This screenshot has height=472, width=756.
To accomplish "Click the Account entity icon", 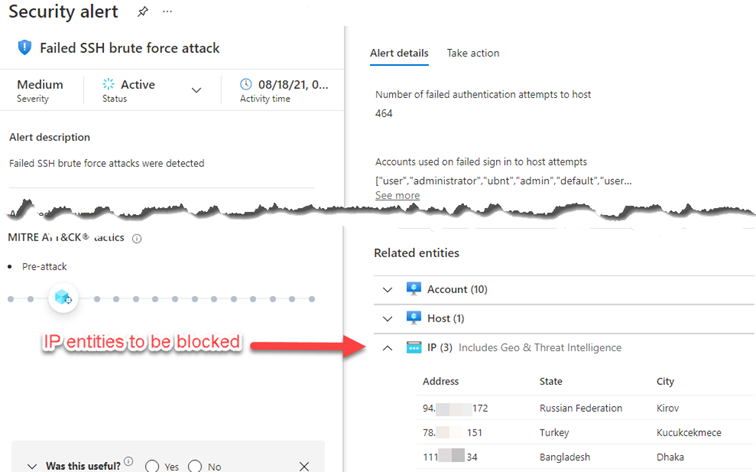I will pyautogui.click(x=414, y=289).
